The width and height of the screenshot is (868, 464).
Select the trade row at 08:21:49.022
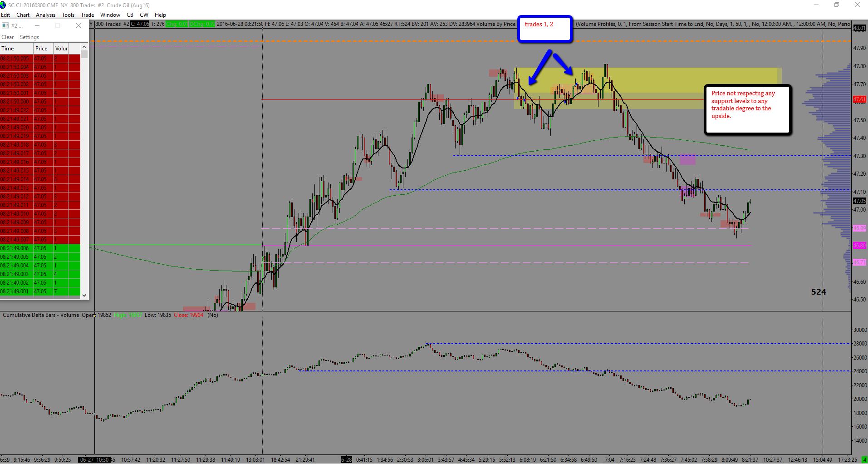coord(40,110)
